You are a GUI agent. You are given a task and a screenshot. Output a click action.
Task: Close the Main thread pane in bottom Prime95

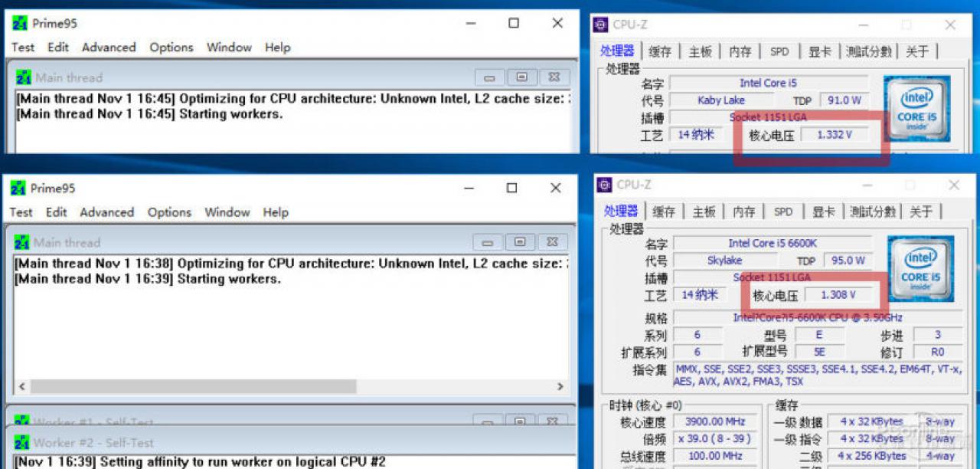[552, 242]
